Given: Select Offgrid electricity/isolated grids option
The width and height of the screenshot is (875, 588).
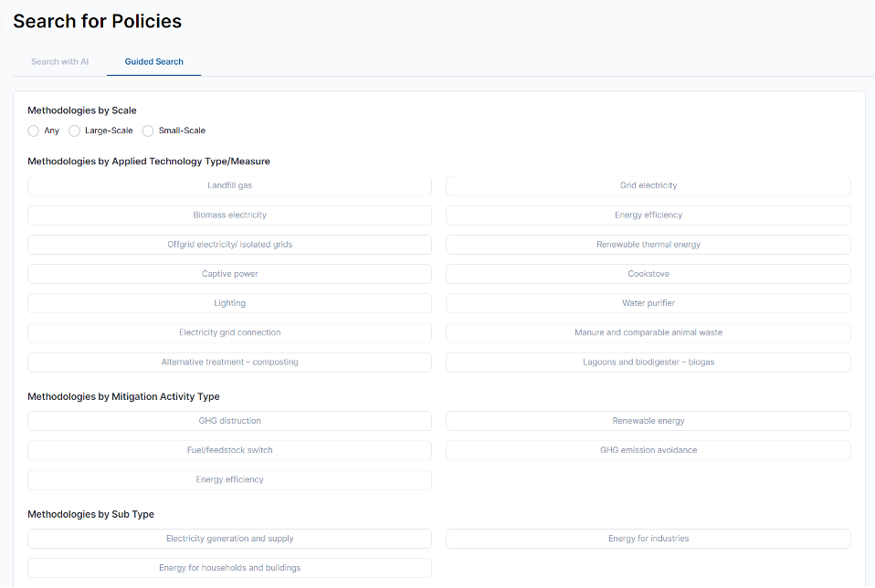Looking at the screenshot, I should click(x=229, y=245).
